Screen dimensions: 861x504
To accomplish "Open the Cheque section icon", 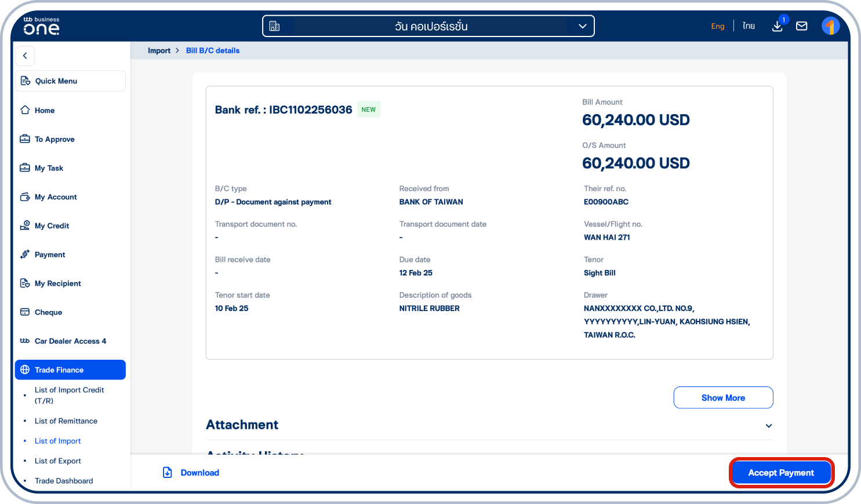I will (24, 312).
